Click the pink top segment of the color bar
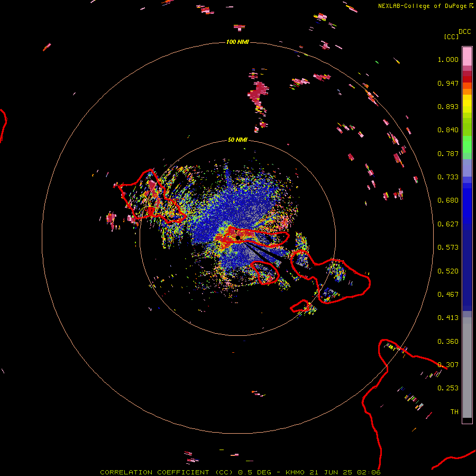 (x=467, y=56)
